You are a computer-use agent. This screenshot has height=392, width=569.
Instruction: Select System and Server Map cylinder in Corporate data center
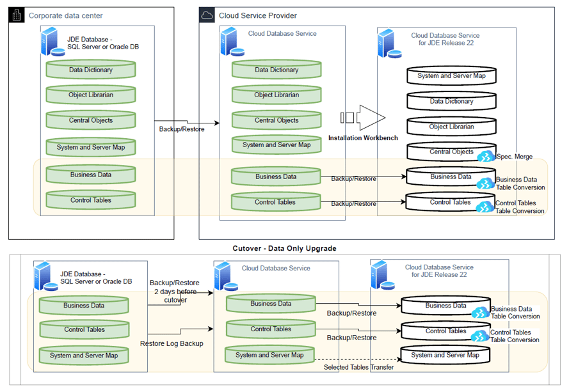tap(91, 147)
